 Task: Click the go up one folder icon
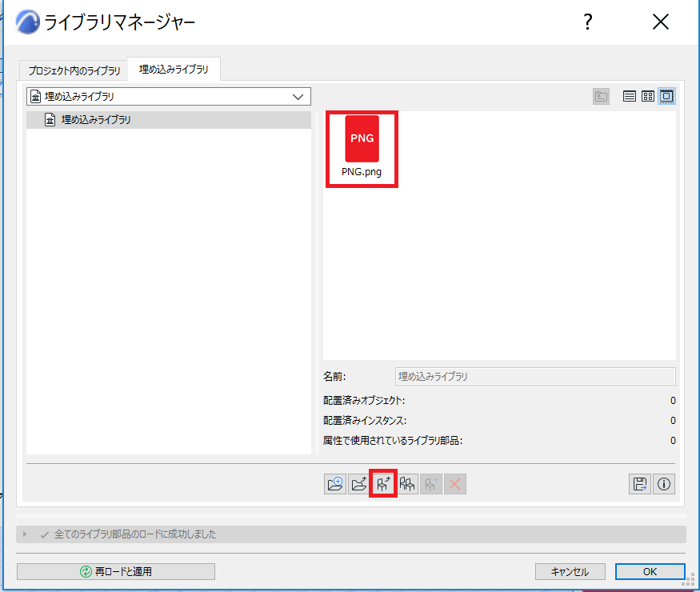[602, 97]
